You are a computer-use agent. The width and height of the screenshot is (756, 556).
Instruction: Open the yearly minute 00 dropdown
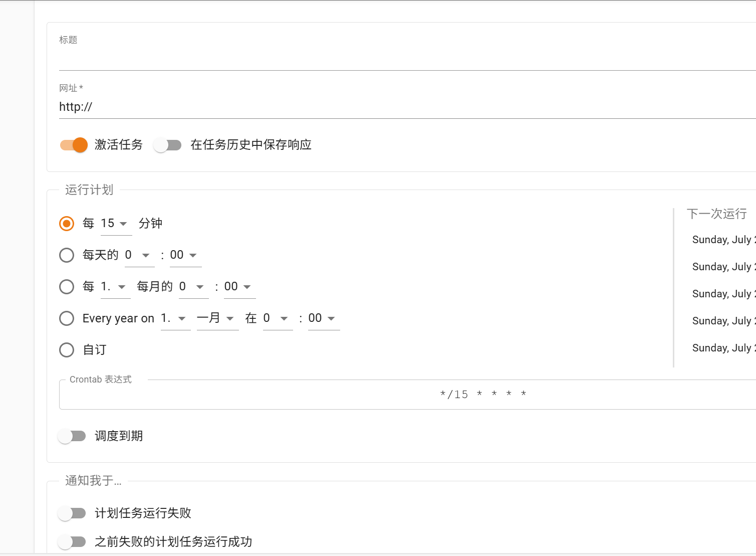pos(323,318)
